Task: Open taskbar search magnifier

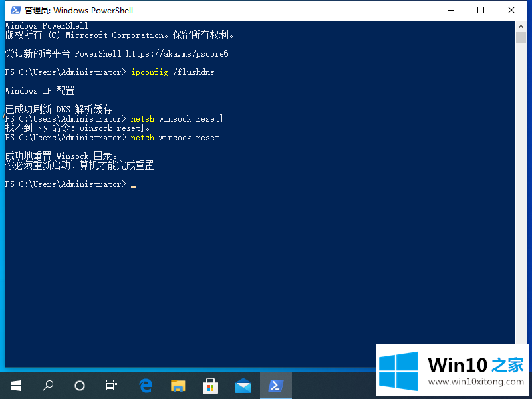Action: click(x=48, y=386)
